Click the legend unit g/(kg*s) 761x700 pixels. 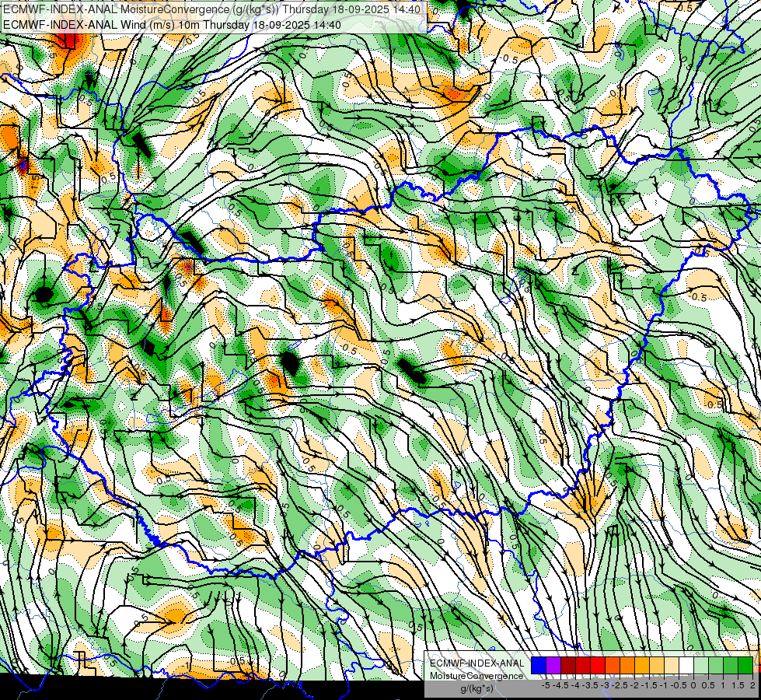[x=476, y=688]
